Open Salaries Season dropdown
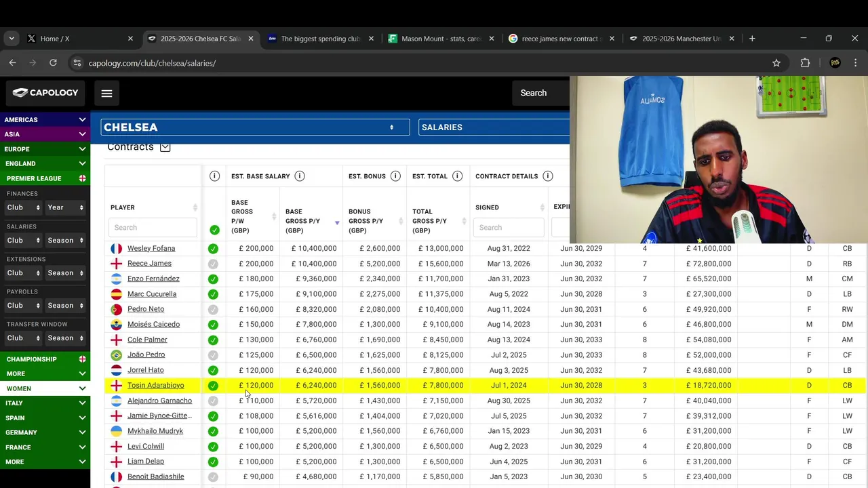 65,240
